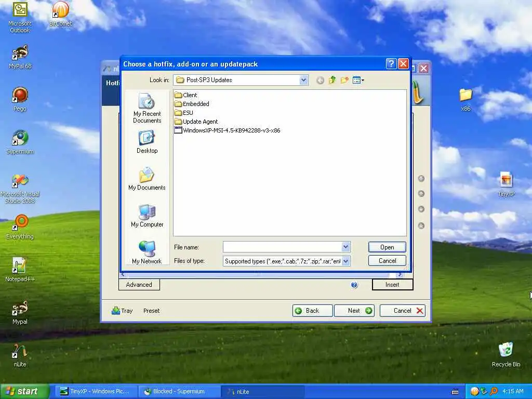Click the taskbar clock 4:15 AM
532x399 pixels.
pos(513,391)
